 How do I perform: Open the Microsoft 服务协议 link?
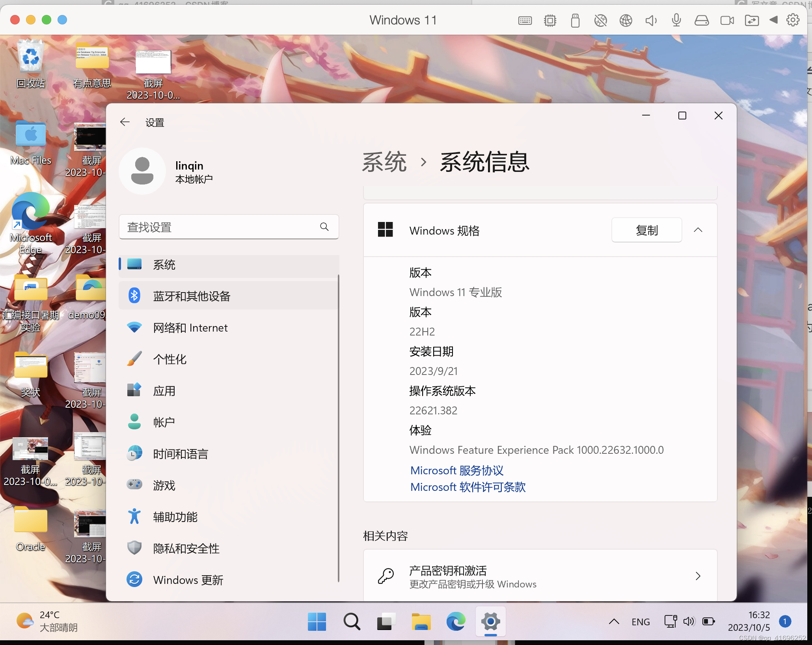(457, 470)
